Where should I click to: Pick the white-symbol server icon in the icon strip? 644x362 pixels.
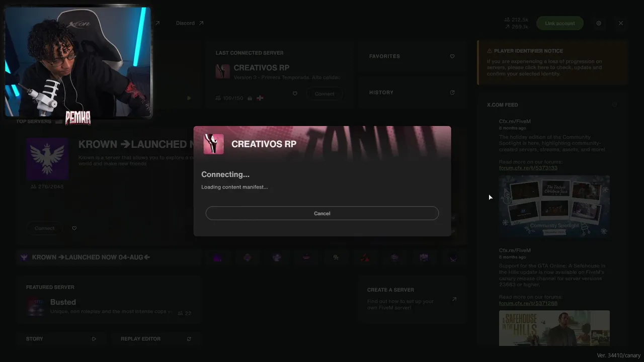(x=336, y=257)
